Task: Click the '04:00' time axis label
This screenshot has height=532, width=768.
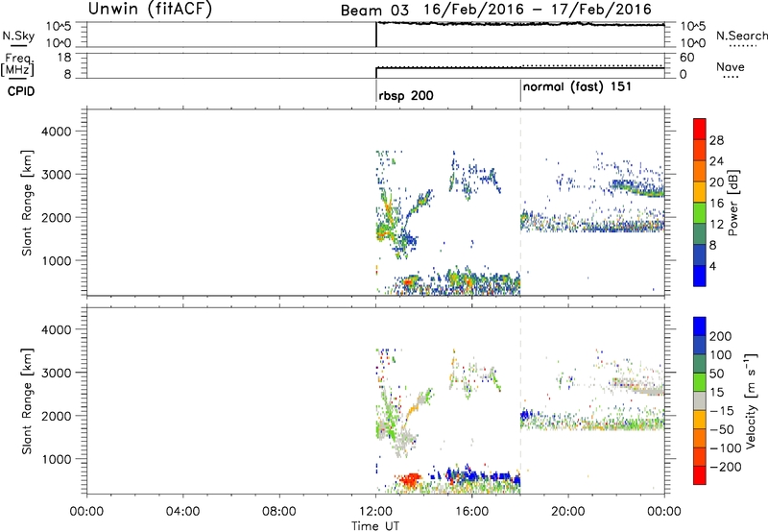Action: [x=182, y=512]
